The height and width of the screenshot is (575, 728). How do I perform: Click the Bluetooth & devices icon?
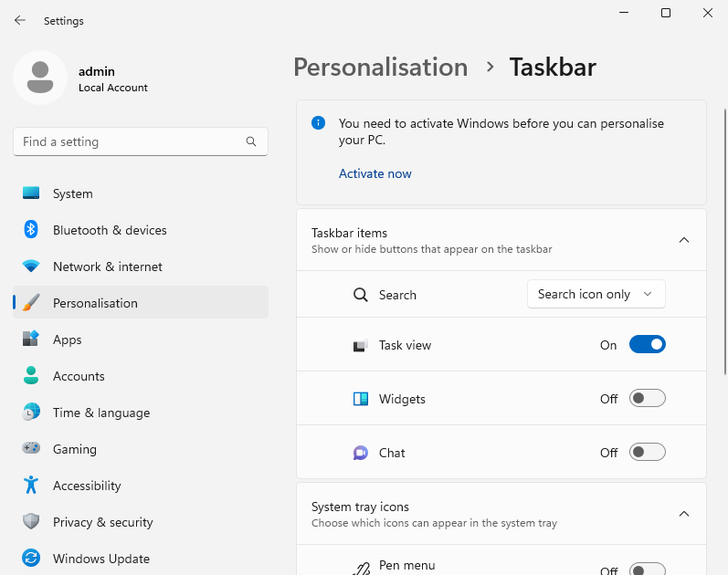tap(31, 230)
